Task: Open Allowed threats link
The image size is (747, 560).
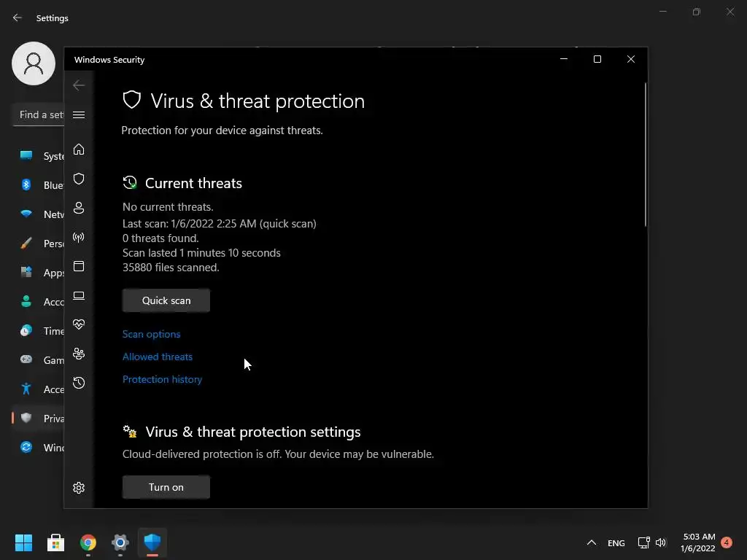Action: [x=158, y=357]
